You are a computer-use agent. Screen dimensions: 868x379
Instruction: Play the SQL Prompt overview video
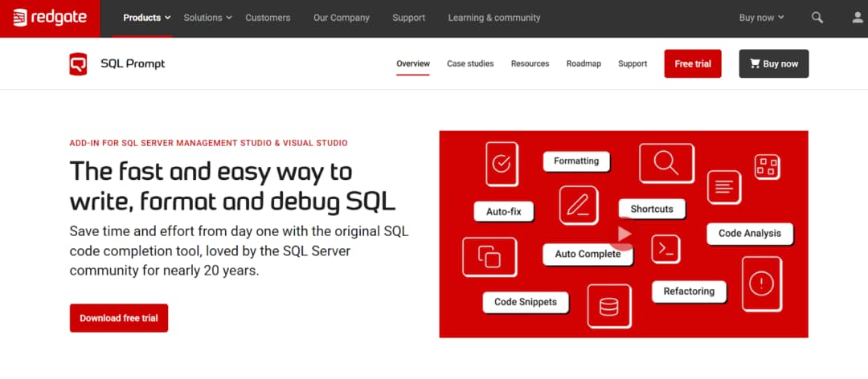point(624,234)
